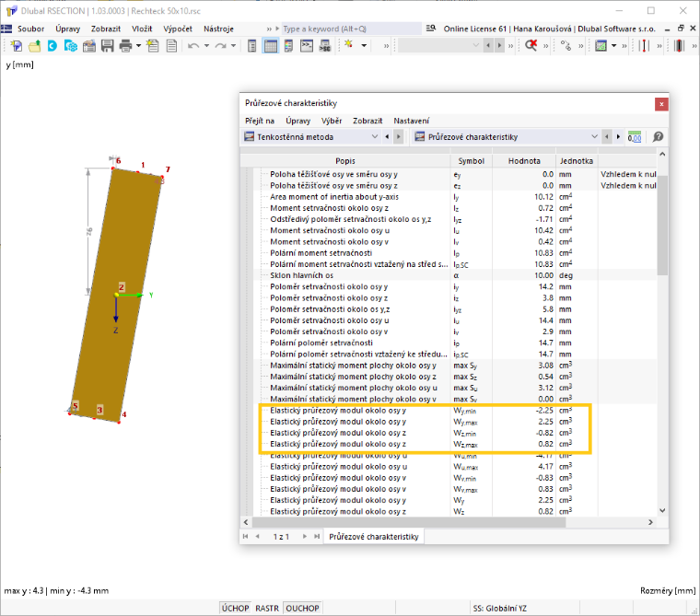Open the Úpravy menu in main window
The image size is (700, 616).
point(68,29)
